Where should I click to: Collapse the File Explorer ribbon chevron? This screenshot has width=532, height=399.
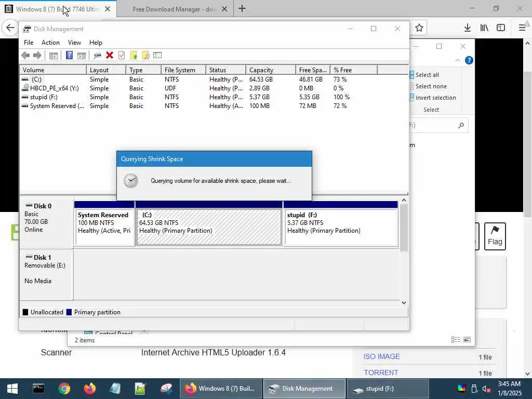(x=457, y=60)
